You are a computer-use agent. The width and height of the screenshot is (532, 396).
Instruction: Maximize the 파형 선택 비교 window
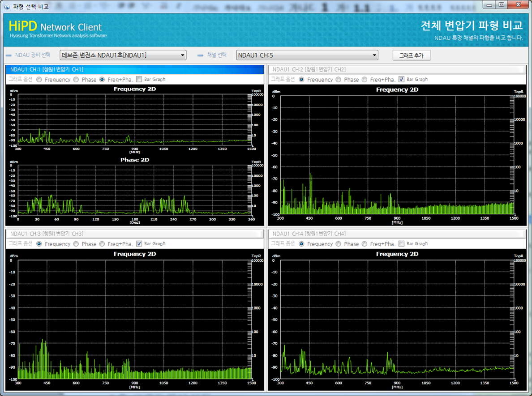502,5
